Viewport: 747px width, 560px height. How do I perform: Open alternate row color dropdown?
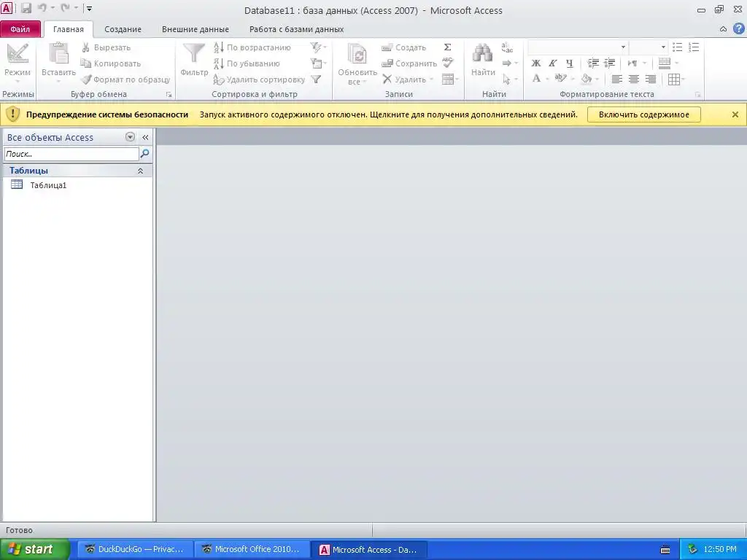coord(668,63)
